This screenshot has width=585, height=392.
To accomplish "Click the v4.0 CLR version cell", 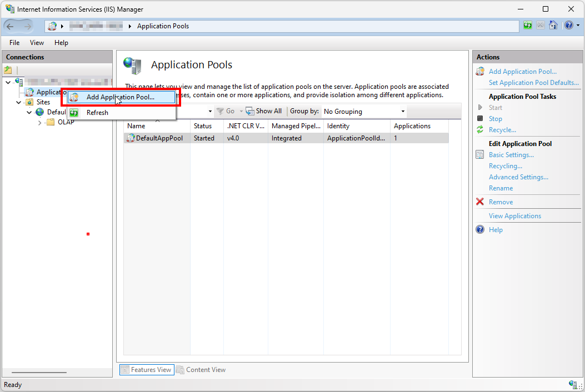I will 233,138.
